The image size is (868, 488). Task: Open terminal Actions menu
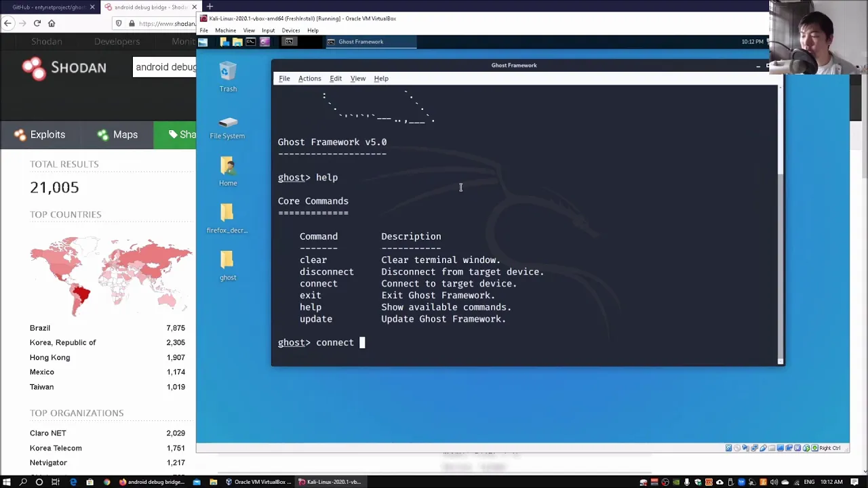[x=309, y=79]
